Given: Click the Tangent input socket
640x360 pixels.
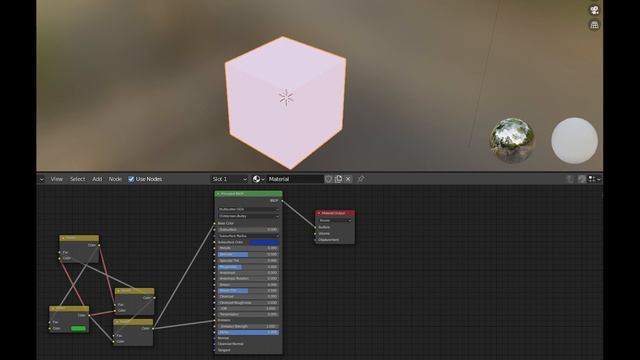Looking at the screenshot, I should click(215, 350).
